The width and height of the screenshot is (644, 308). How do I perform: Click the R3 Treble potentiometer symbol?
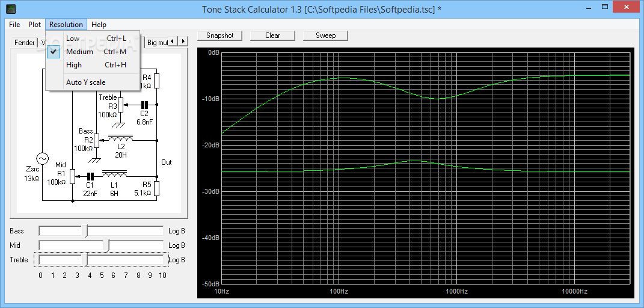tap(120, 104)
